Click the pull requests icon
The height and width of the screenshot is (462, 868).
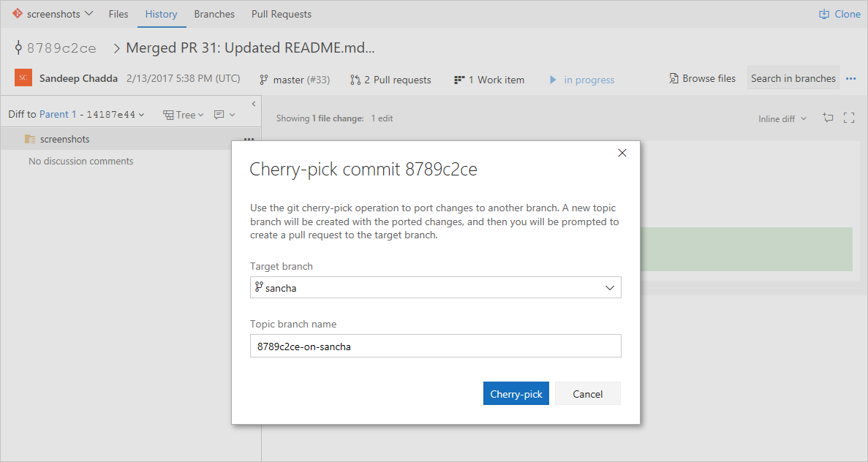pos(355,80)
